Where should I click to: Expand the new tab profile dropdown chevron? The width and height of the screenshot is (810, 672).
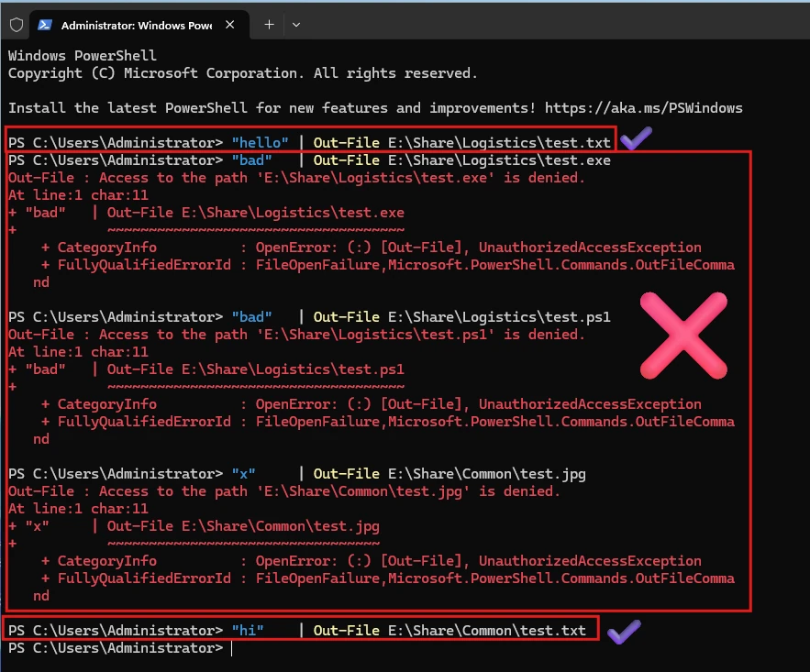pyautogui.click(x=296, y=25)
